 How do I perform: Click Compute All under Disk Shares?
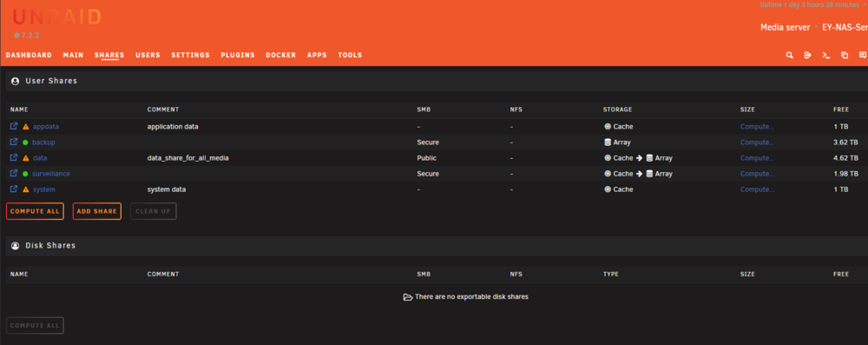pos(35,326)
